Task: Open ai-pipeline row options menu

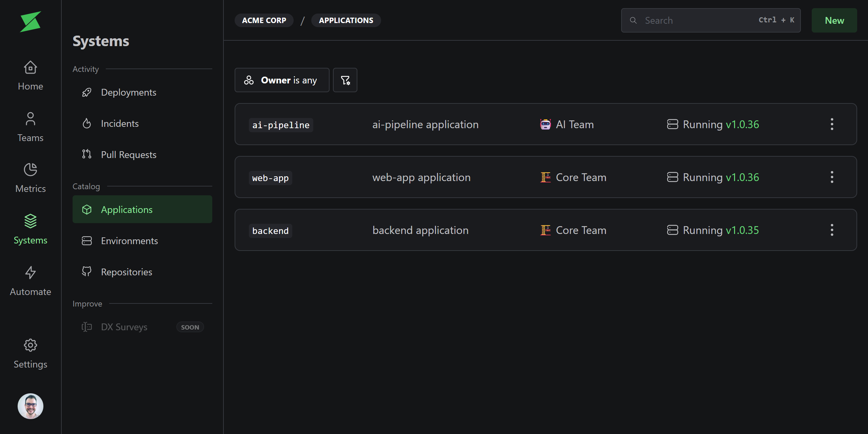Action: coord(832,124)
